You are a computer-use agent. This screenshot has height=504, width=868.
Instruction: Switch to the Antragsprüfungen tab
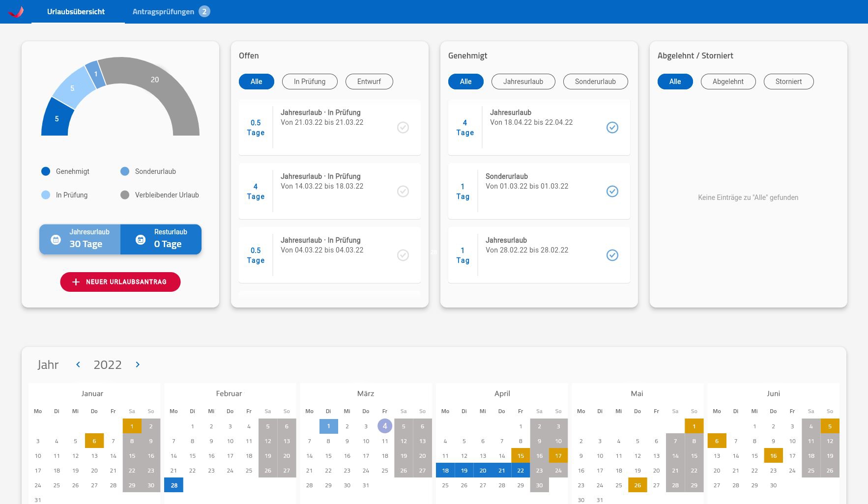click(163, 12)
